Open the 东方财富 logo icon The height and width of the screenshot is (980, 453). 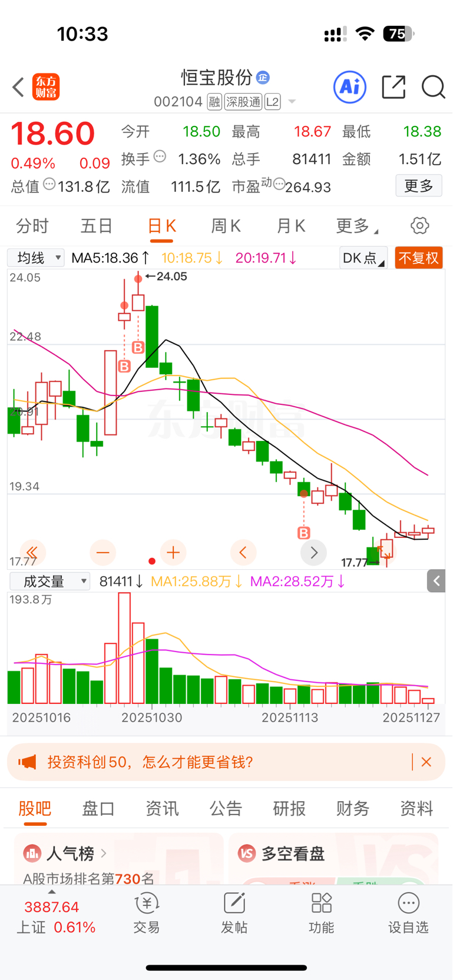pyautogui.click(x=46, y=87)
